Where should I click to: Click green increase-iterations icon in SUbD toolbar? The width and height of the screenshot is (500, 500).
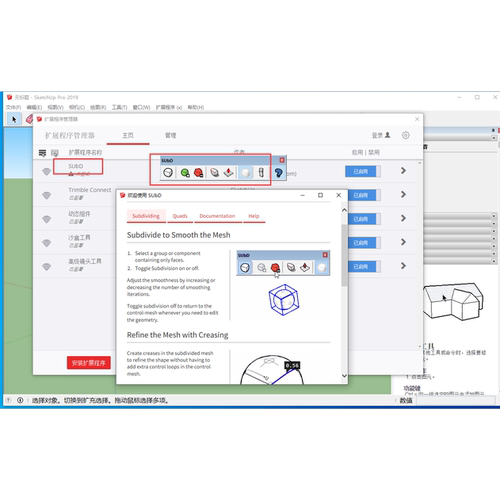(x=185, y=173)
